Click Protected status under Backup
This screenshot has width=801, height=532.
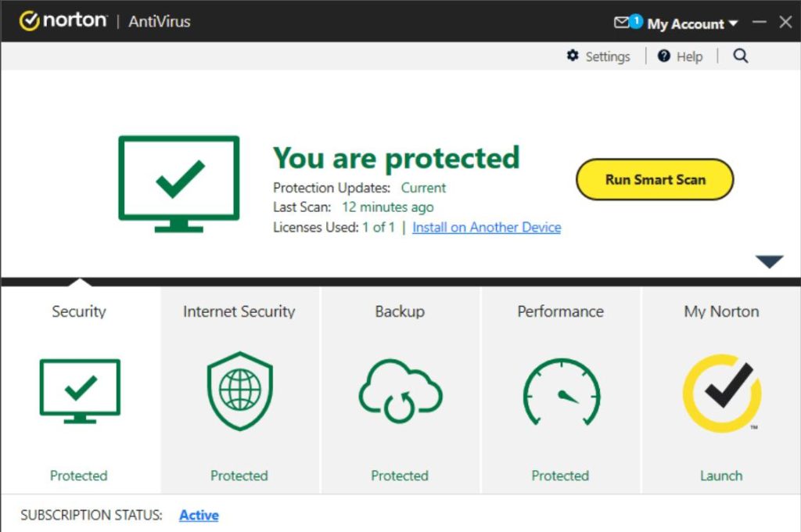(x=400, y=476)
